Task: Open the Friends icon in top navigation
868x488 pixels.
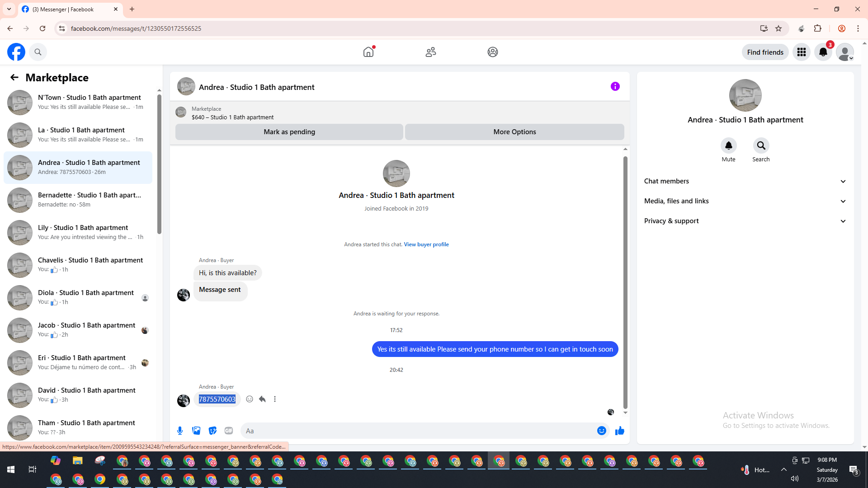Action: 431,52
